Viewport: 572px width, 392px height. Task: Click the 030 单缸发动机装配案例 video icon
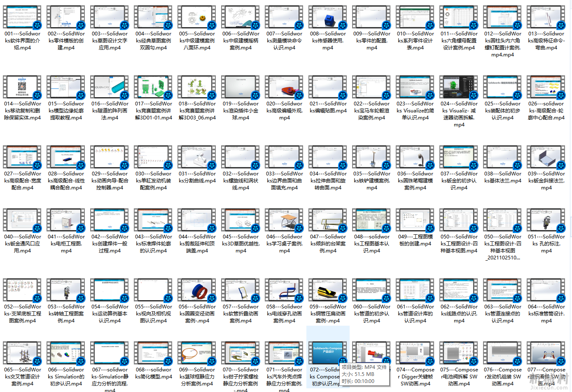(x=153, y=157)
